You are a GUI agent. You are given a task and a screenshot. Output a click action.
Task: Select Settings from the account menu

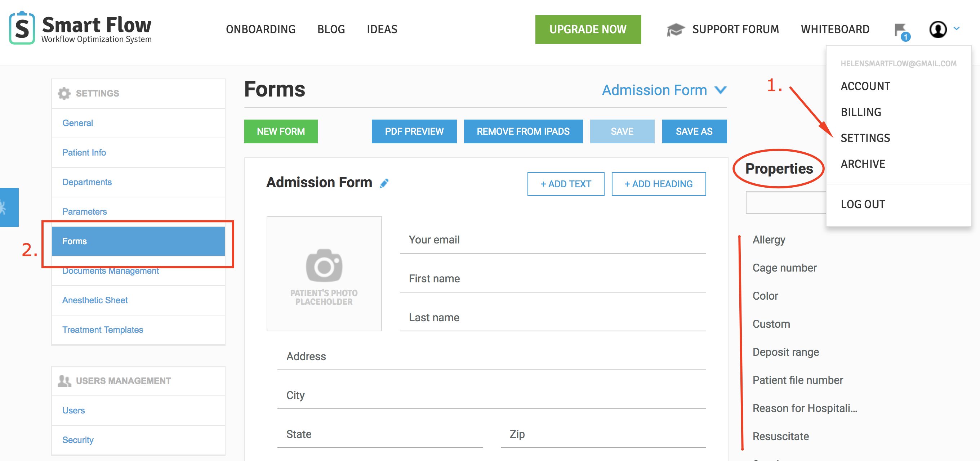pyautogui.click(x=865, y=138)
